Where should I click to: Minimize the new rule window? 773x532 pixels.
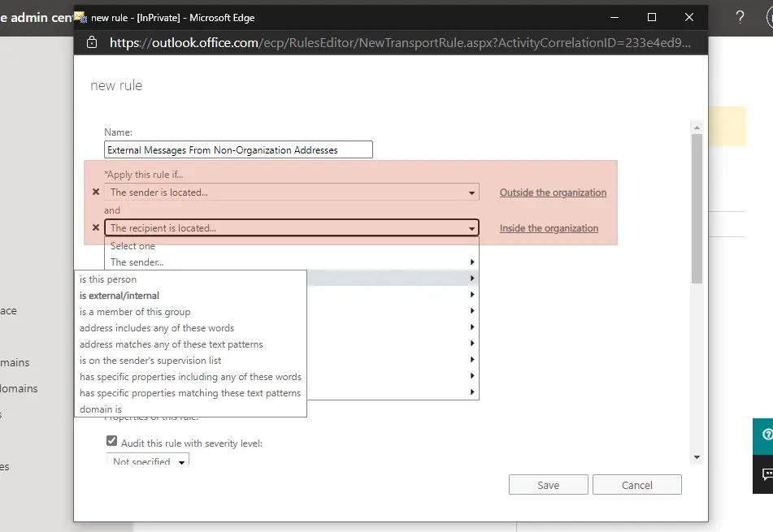614,17
